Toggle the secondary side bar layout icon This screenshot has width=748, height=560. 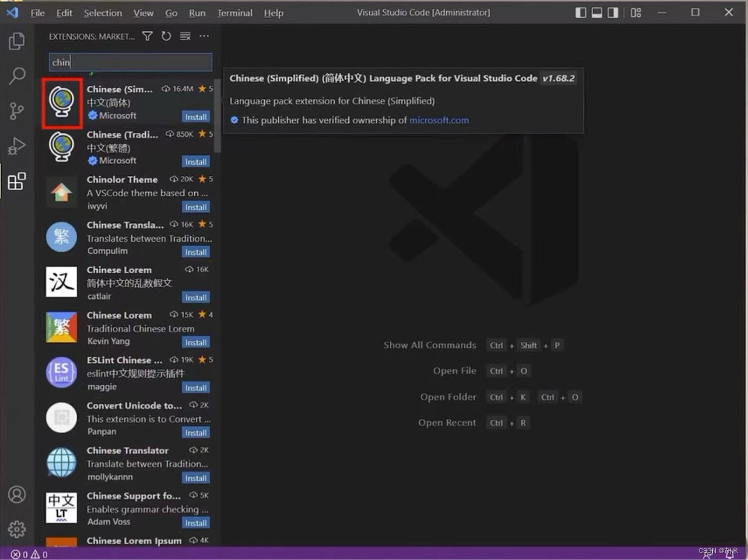click(x=612, y=12)
